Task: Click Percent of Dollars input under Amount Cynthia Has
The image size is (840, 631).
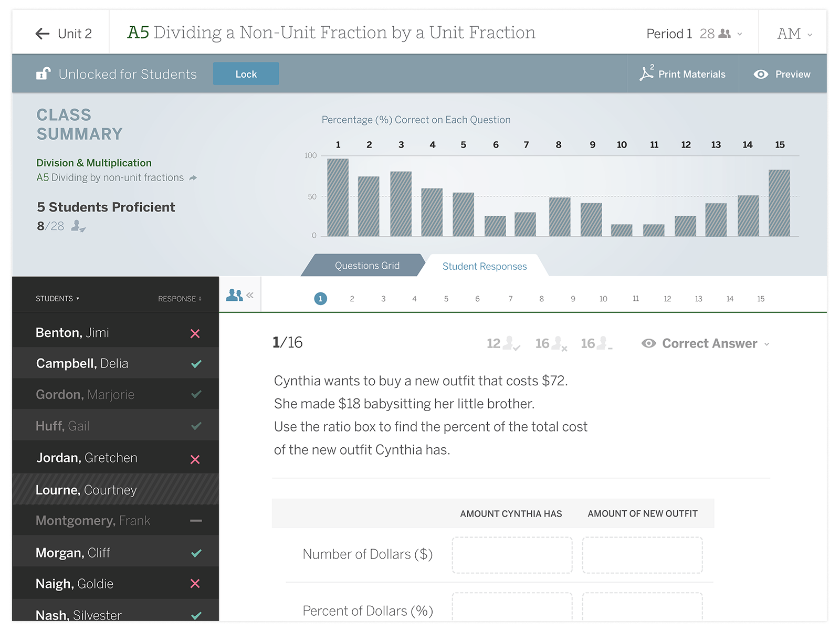Action: coord(512,607)
